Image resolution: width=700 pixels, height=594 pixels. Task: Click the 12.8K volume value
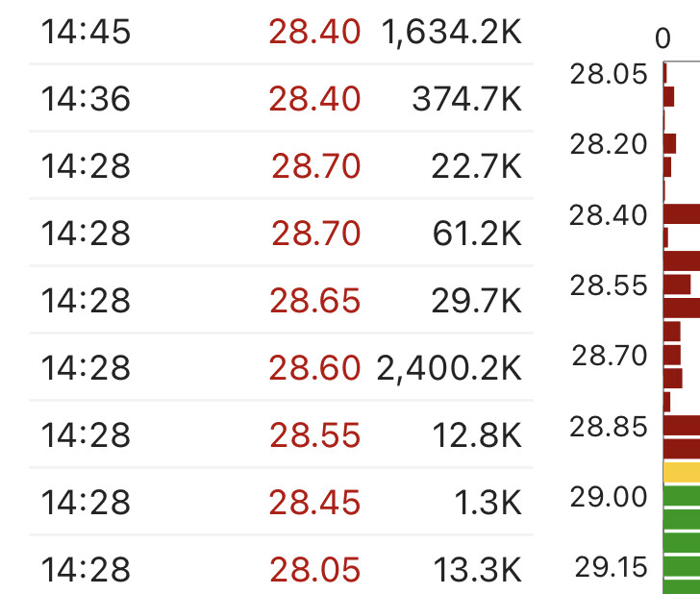pos(477,435)
